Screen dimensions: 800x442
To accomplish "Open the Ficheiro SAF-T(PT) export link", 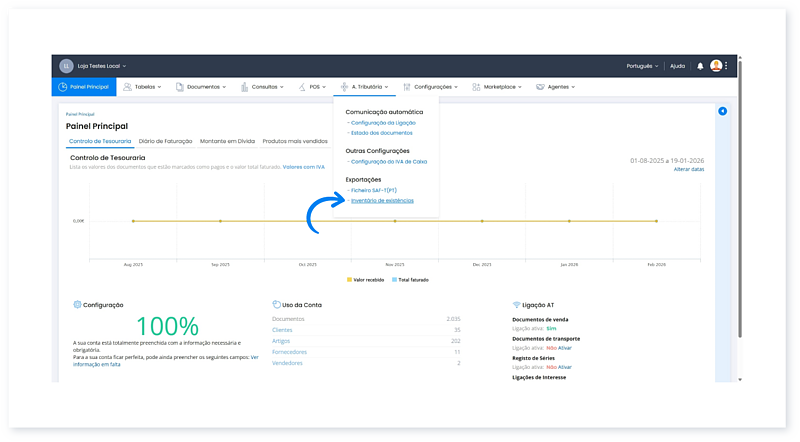I will pos(377,189).
